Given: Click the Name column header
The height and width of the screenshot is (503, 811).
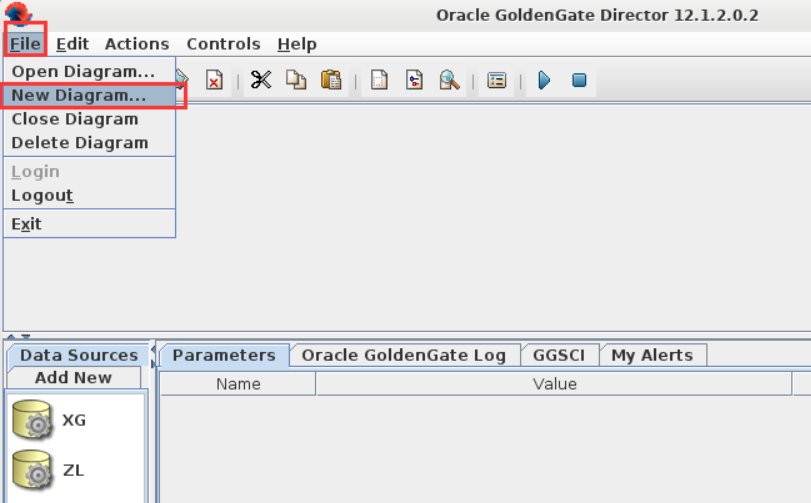Looking at the screenshot, I should 238,384.
